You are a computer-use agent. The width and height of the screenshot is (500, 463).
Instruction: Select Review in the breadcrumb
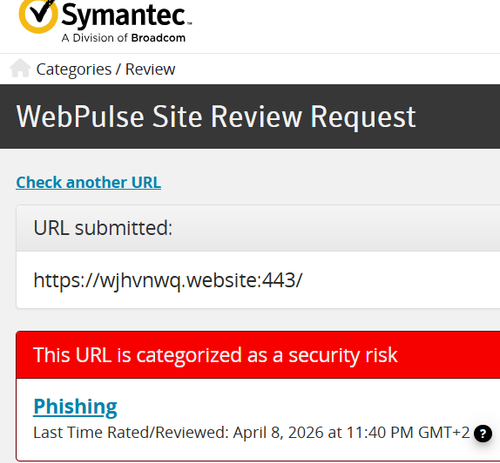coord(150,69)
